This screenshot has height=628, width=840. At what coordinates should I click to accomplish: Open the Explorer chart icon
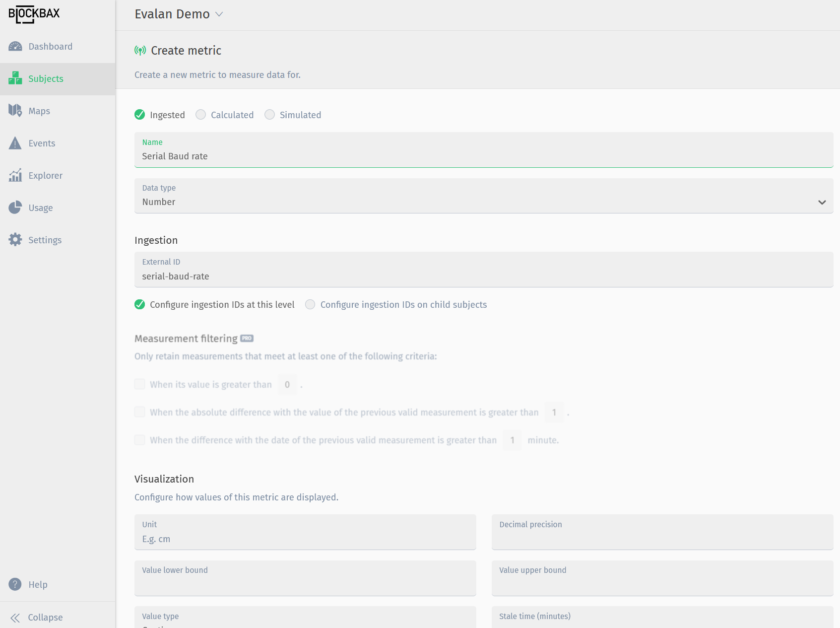point(15,175)
